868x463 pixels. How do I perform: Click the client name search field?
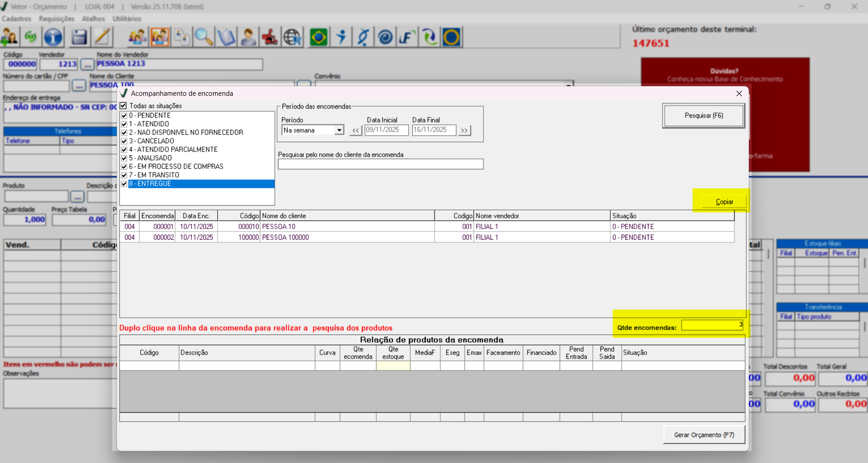click(x=380, y=164)
